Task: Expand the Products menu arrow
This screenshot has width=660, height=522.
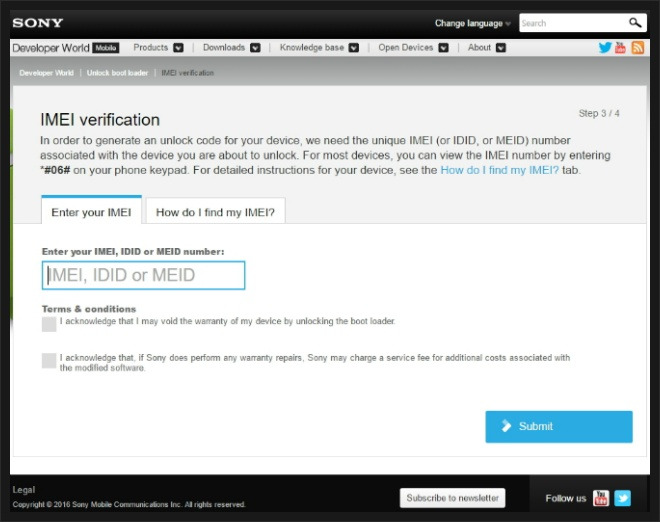Action: 178,48
